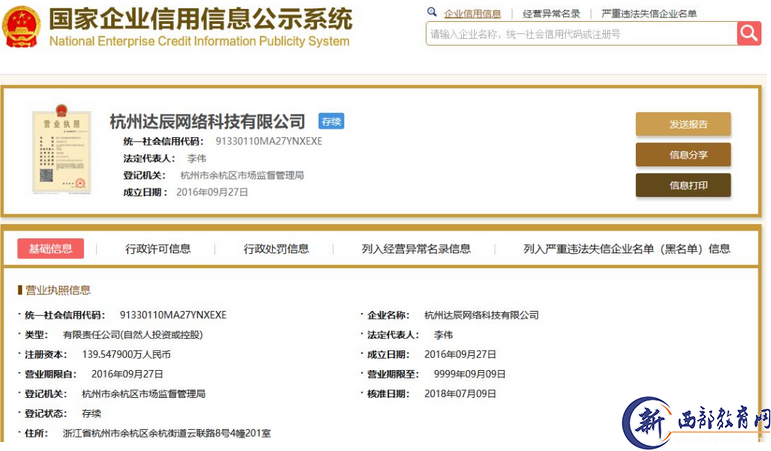Image resolution: width=771 pixels, height=451 pixels.
Task: Select the 经营异常名录 search category
Action: pos(551,14)
